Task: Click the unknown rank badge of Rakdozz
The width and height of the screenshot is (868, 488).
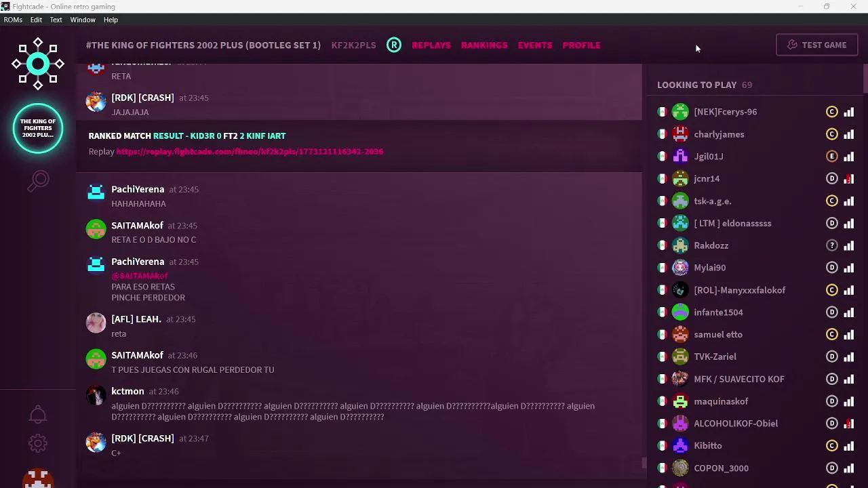Action: pos(832,245)
